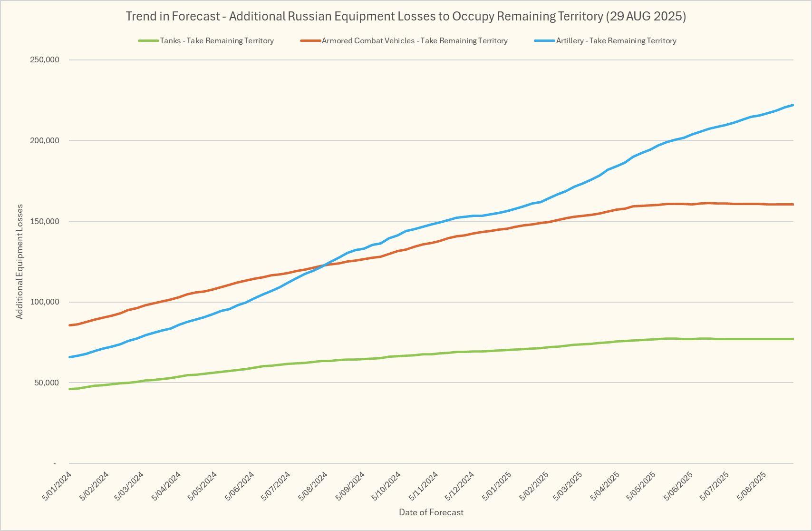Select the 5/01/2024 x-axis date label

[x=57, y=486]
